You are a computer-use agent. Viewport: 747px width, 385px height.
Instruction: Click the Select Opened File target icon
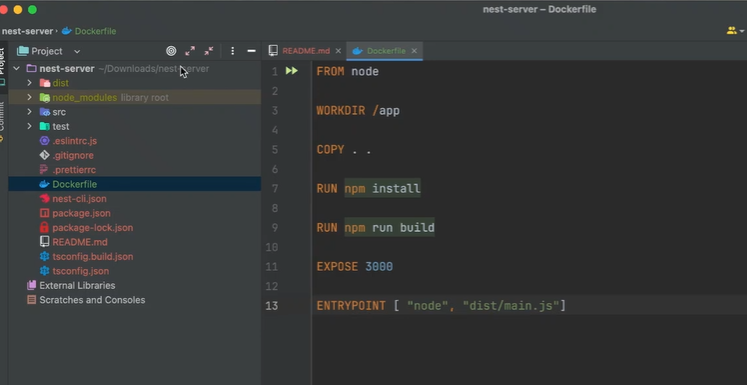point(171,51)
